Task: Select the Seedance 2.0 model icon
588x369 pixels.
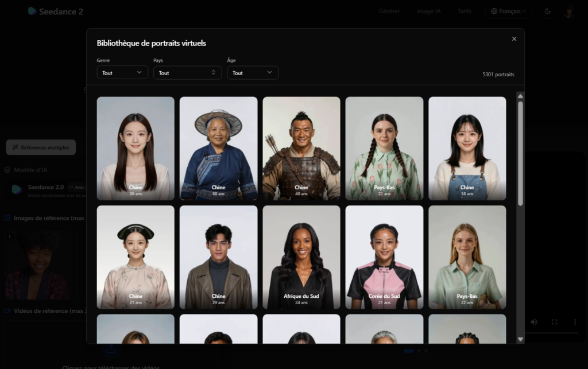Action: 17,189
